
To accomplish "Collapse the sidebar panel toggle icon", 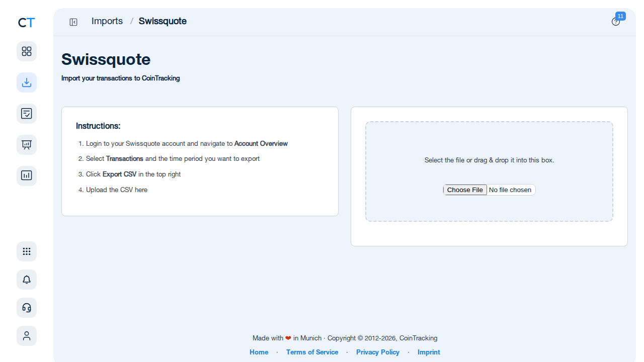I will click(x=73, y=22).
